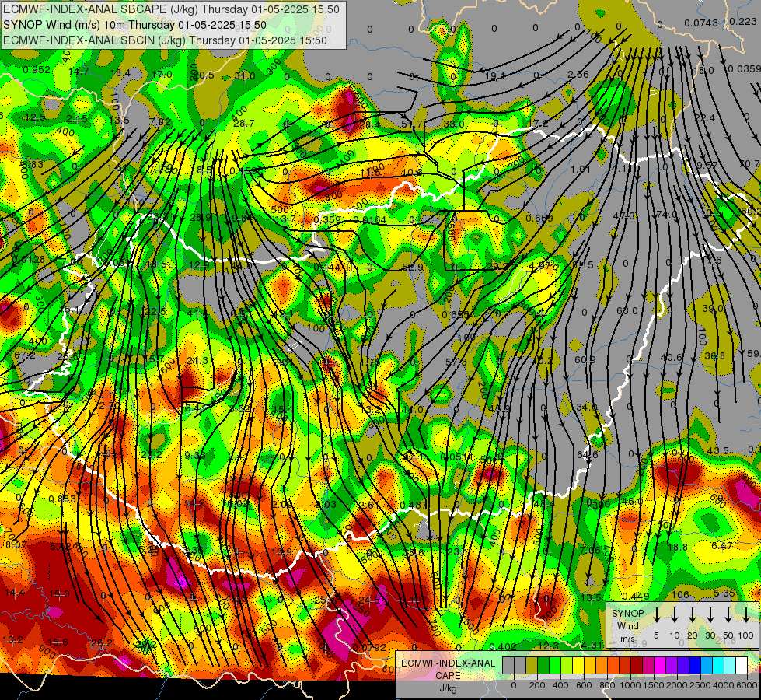761x700 pixels.
Task: Click the 2500 tick on CAPE scale
Action: [700, 685]
